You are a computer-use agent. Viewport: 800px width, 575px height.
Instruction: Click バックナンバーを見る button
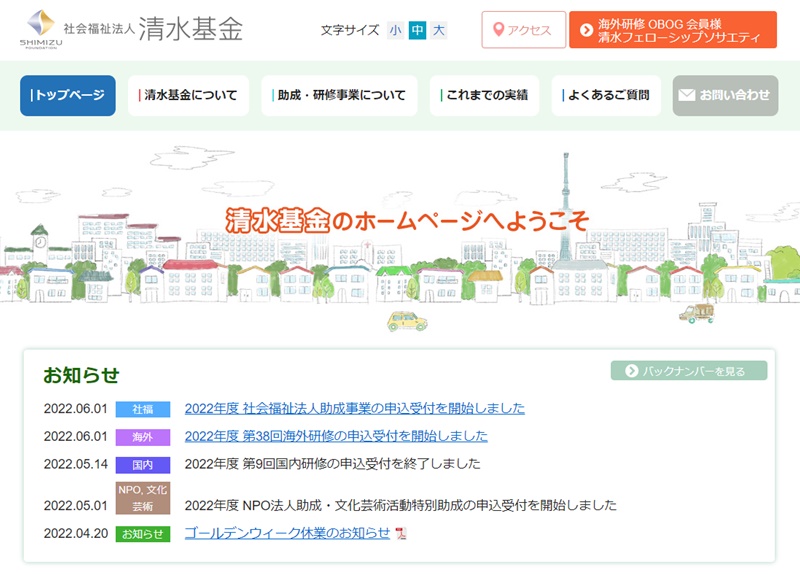coord(689,371)
